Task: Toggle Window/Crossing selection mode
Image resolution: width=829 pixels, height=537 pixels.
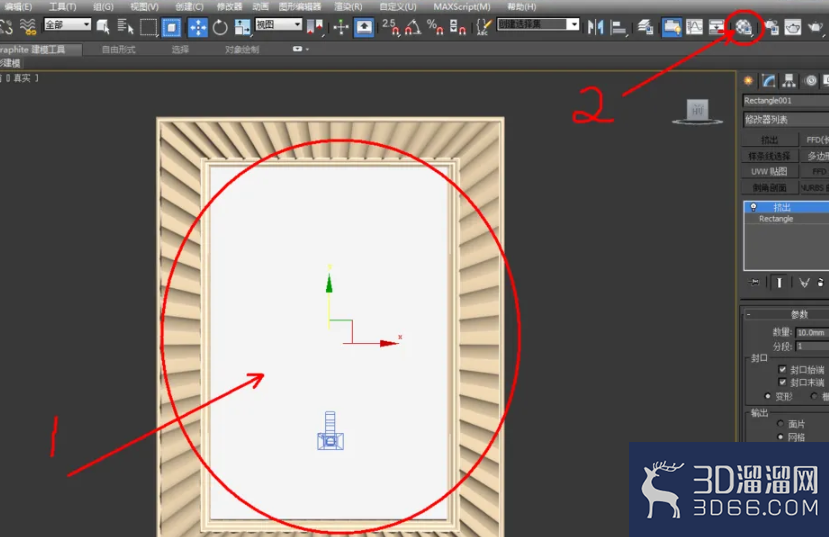Action: (171, 27)
